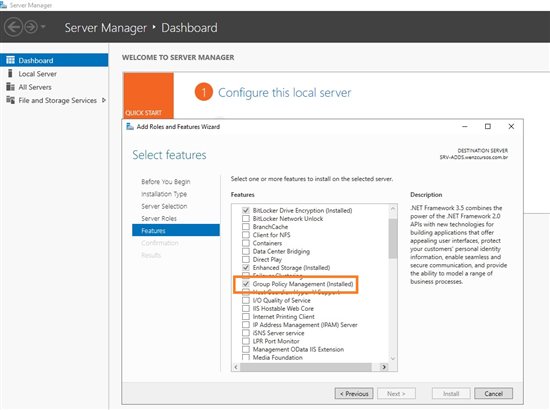Click the Quick Start orange tile

pos(148,95)
